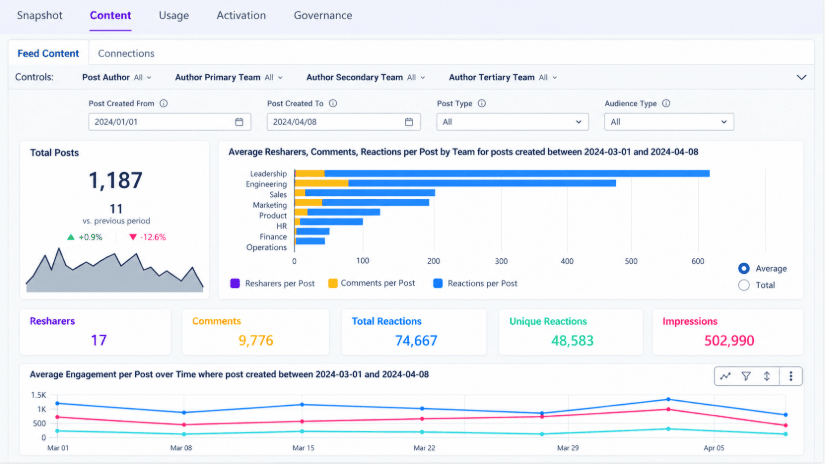Click the Apr 05 axis label
The height and width of the screenshot is (464, 825).
[x=714, y=448]
